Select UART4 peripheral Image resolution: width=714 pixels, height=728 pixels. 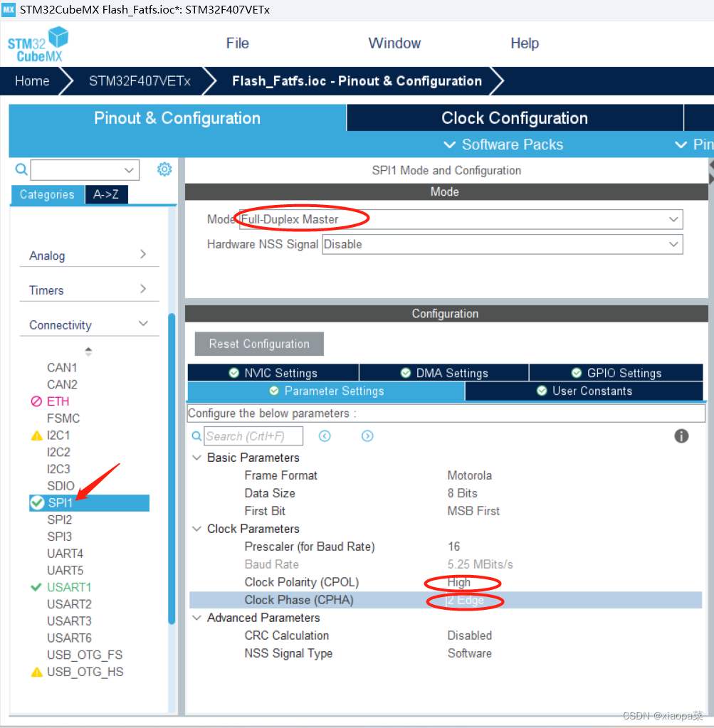(x=65, y=554)
